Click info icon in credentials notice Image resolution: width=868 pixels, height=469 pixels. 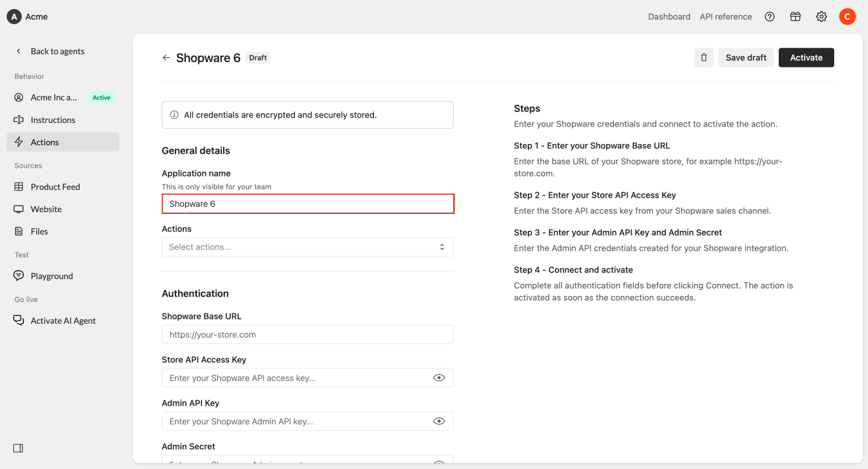tap(174, 115)
